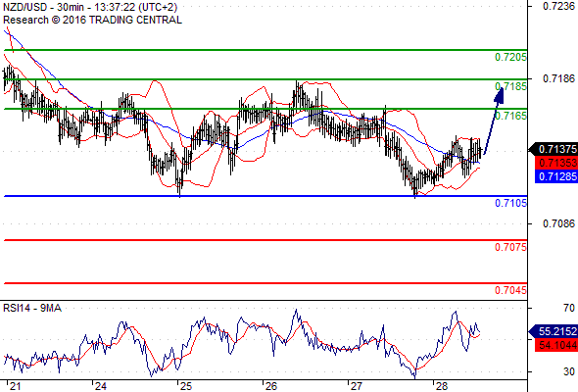578x392 pixels.
Task: Click the 0.7185 resistance level label
Action: pos(510,86)
